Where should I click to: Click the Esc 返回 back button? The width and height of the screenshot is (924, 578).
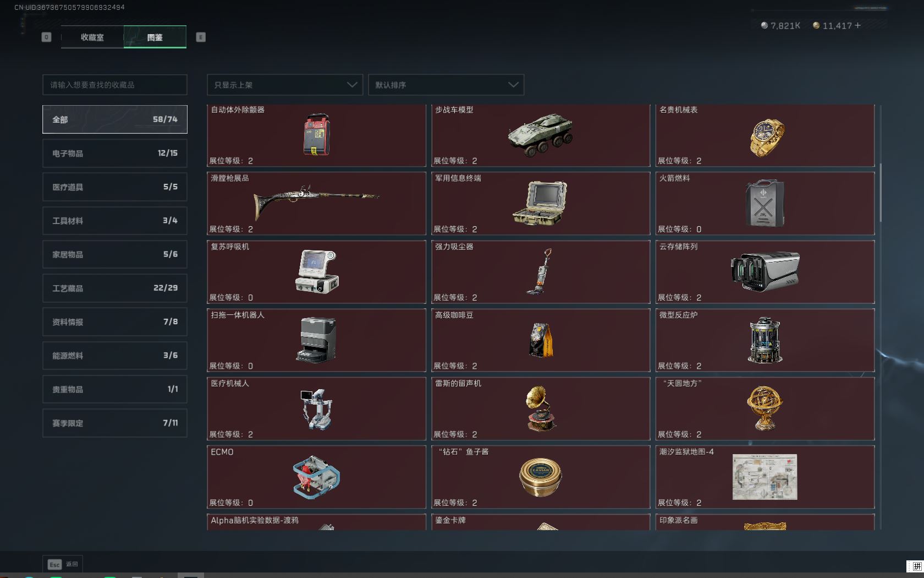62,564
